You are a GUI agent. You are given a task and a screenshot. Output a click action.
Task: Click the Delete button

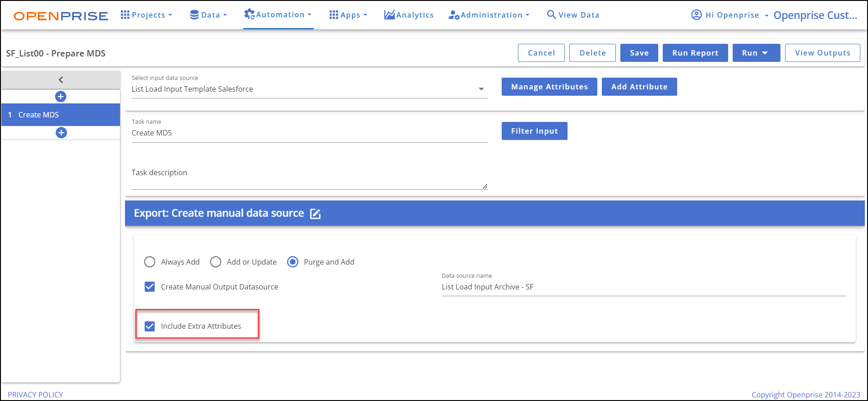point(592,53)
